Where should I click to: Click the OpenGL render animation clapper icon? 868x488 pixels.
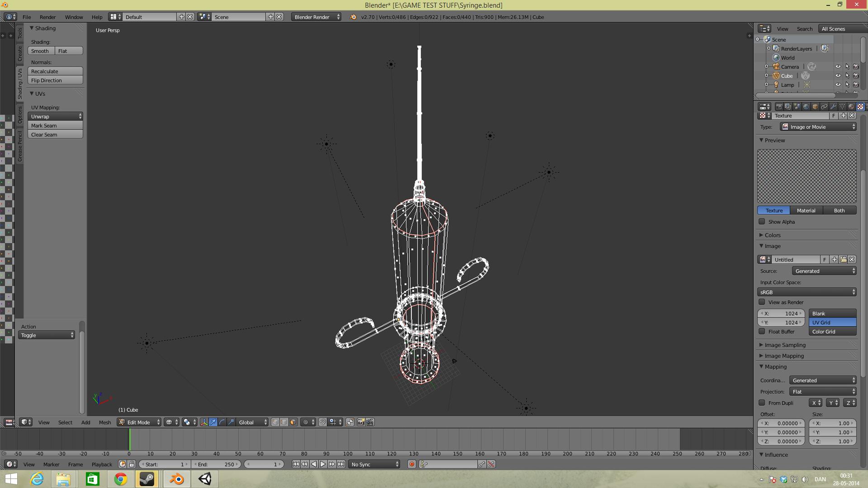tap(370, 422)
